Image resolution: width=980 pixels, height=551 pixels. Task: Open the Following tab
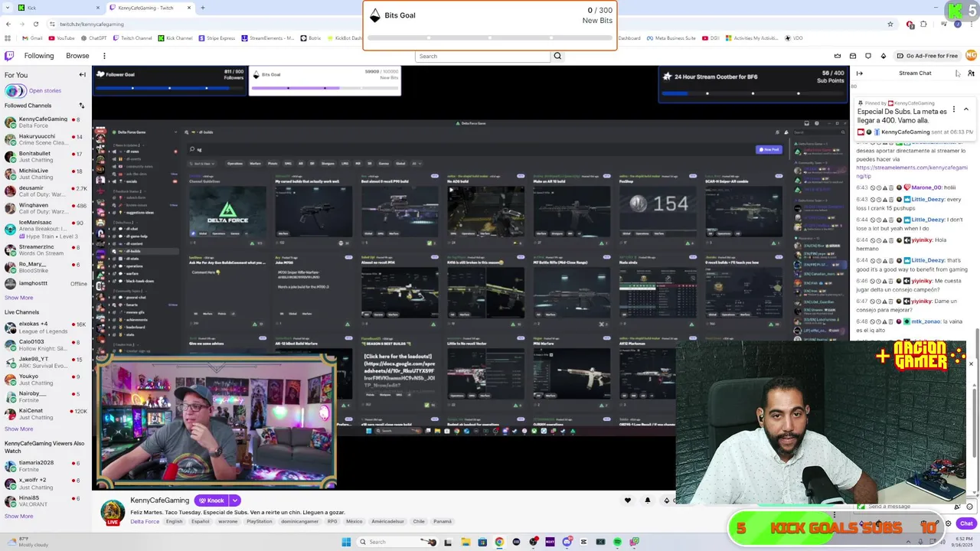point(39,56)
